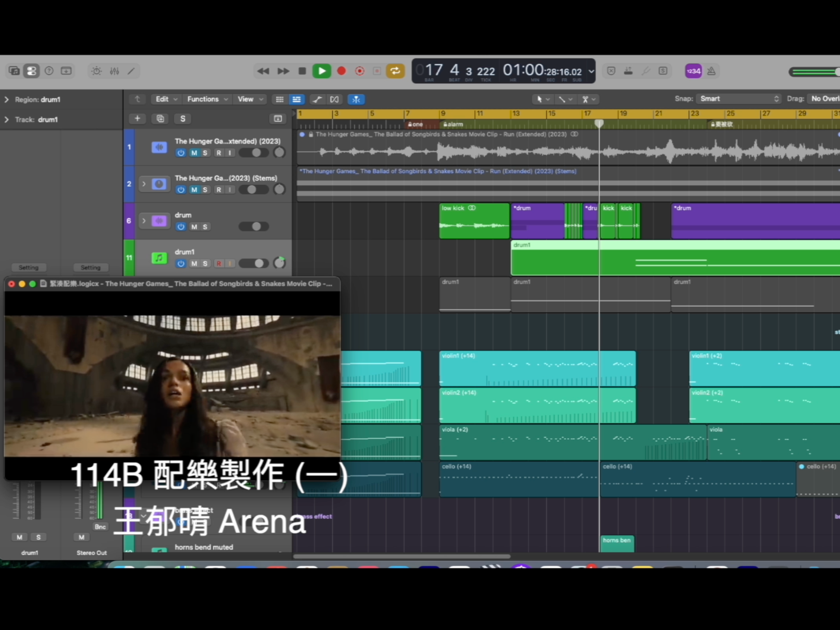Start playback with green Play button
Image resolution: width=840 pixels, height=630 pixels.
(322, 71)
